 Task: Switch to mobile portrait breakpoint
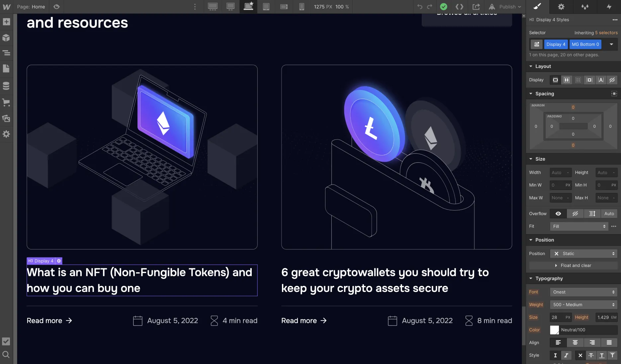[302, 7]
